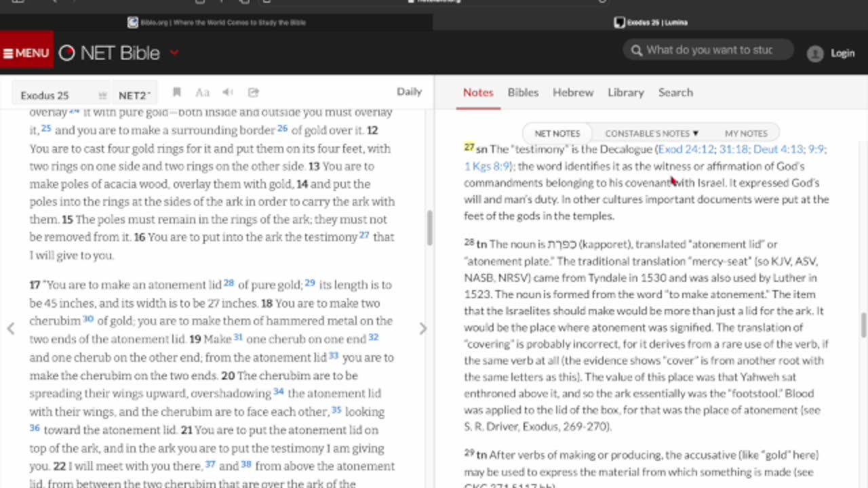Screen dimensions: 868x488
Task: Open the book chooser grid icon
Action: point(102,96)
